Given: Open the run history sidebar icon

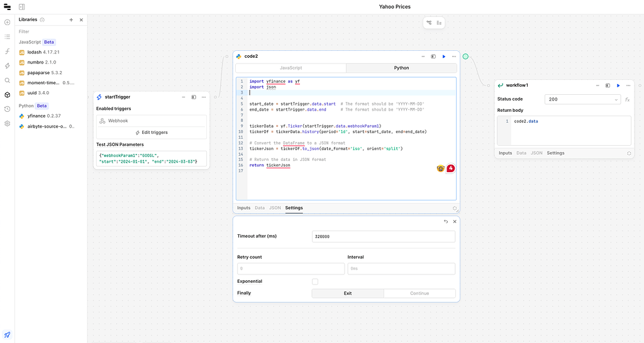Looking at the screenshot, I should 8,109.
